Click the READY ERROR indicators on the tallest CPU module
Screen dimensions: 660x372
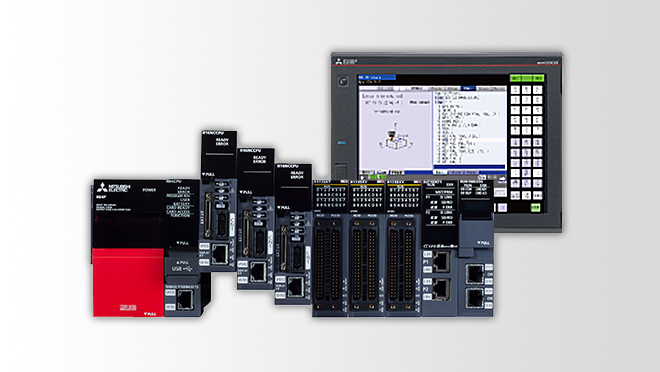[x=222, y=142]
